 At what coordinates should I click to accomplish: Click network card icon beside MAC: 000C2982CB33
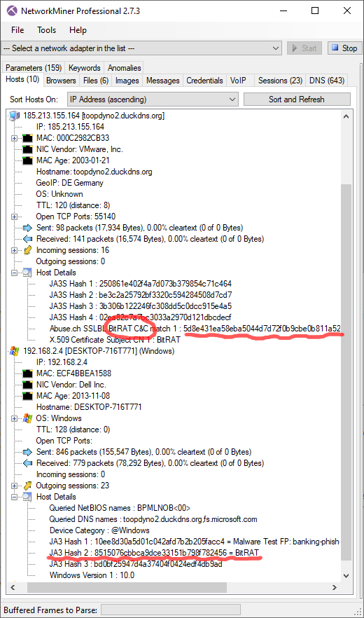click(27, 138)
